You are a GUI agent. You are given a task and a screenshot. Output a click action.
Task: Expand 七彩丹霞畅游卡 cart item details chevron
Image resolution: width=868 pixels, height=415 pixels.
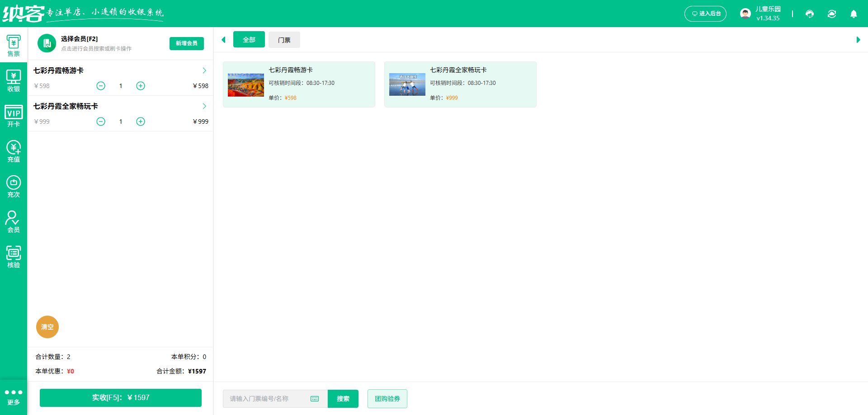click(x=204, y=70)
